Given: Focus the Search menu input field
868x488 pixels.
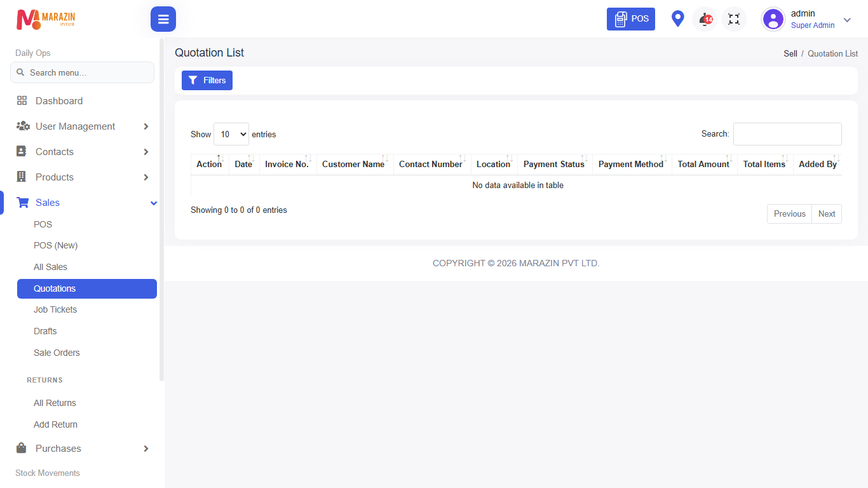Looking at the screenshot, I should tap(82, 72).
